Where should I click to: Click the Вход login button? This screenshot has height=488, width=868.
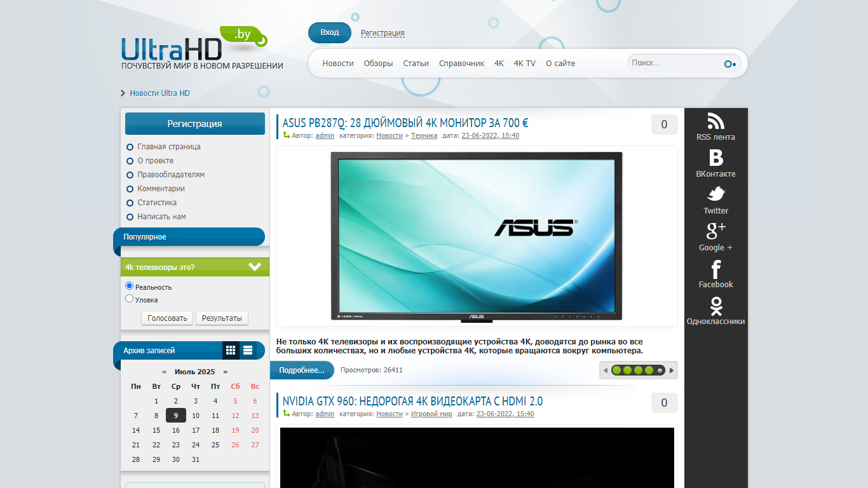tap(330, 32)
